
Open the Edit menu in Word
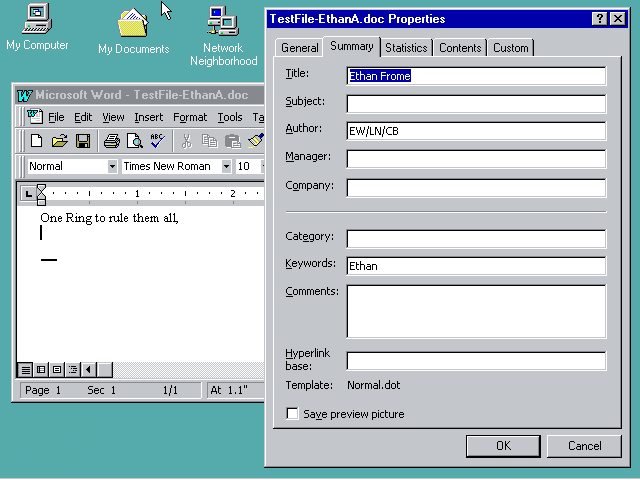pyautogui.click(x=83, y=117)
